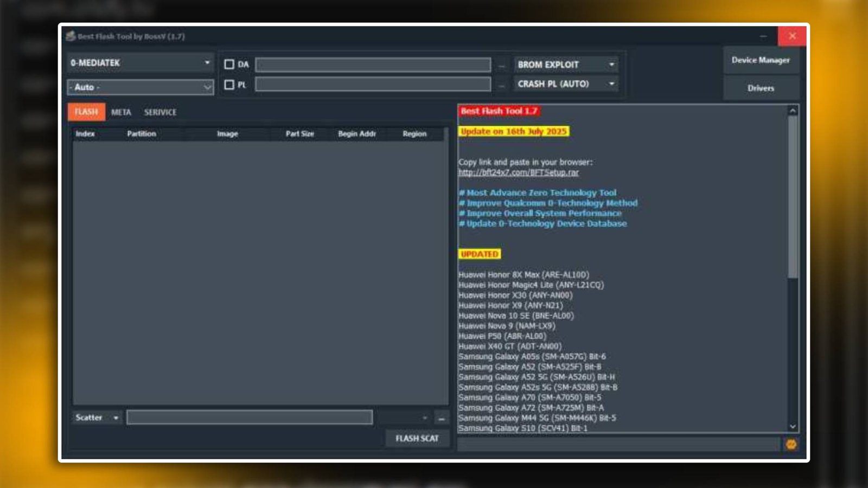868x488 pixels.
Task: Switch to the META tab
Action: click(x=120, y=112)
